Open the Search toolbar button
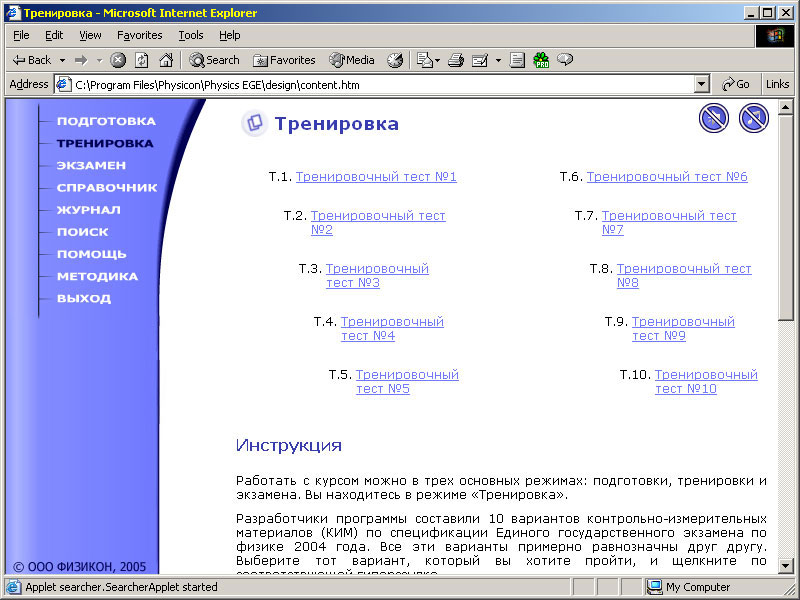Image resolution: width=800 pixels, height=600 pixels. tap(214, 60)
